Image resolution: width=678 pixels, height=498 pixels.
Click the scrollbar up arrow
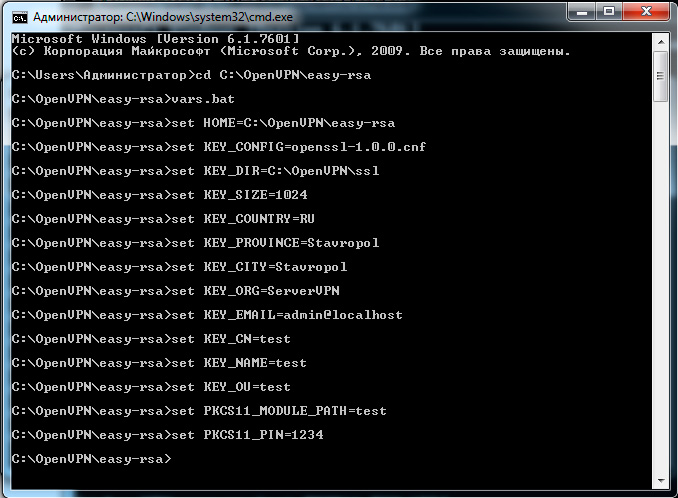pyautogui.click(x=661, y=42)
